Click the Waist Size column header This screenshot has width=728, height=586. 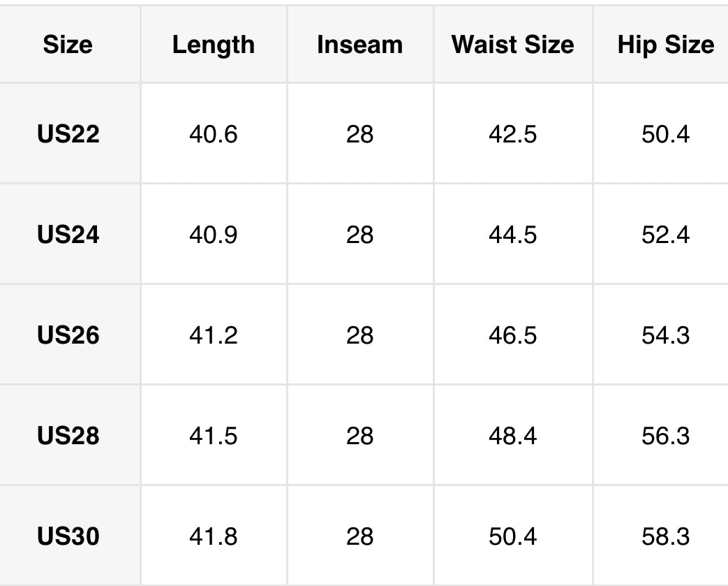point(512,45)
